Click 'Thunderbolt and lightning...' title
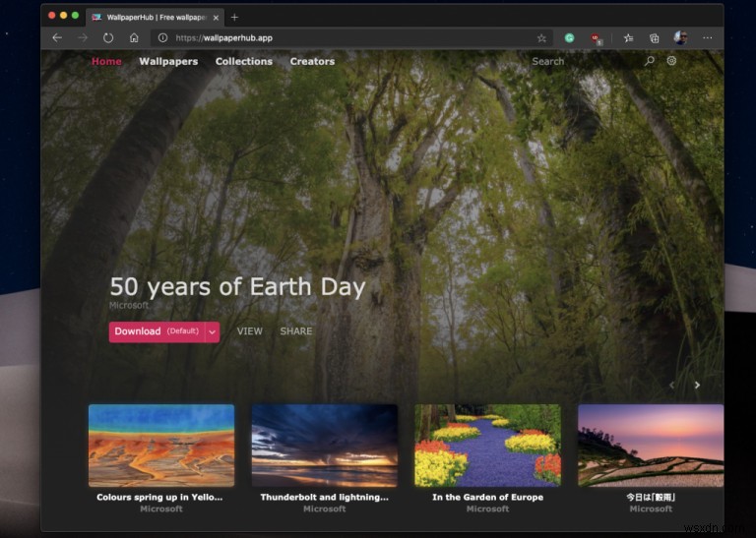Viewport: 756px width, 538px height. [325, 497]
